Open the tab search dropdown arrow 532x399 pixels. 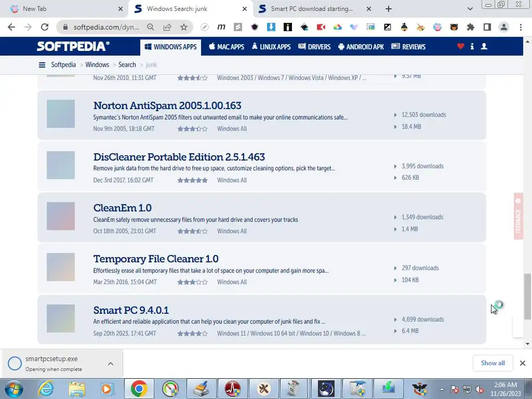tap(470, 9)
